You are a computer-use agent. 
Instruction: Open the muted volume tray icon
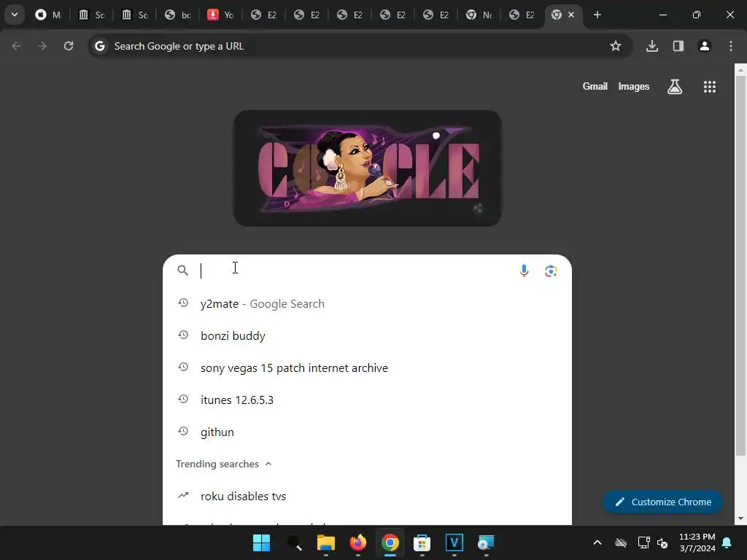click(x=662, y=542)
